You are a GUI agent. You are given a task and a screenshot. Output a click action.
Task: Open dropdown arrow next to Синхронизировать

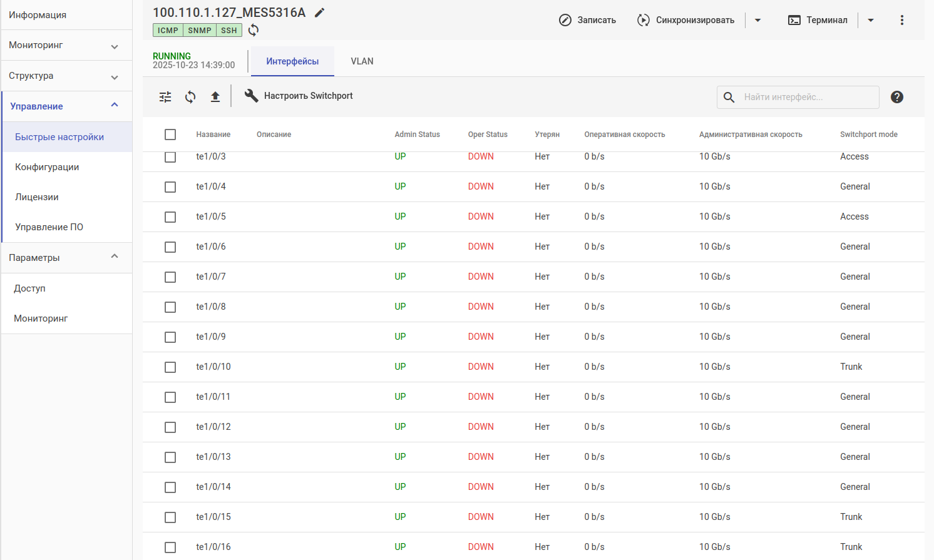pyautogui.click(x=757, y=20)
